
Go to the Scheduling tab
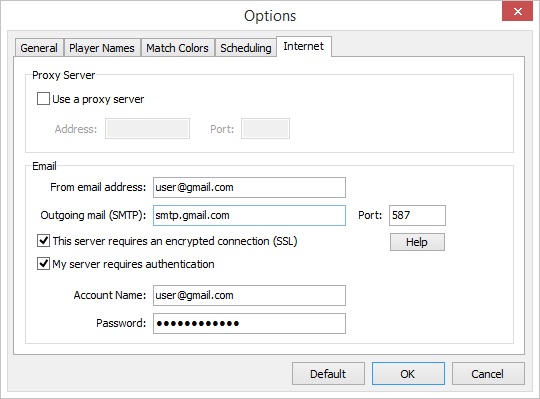246,48
